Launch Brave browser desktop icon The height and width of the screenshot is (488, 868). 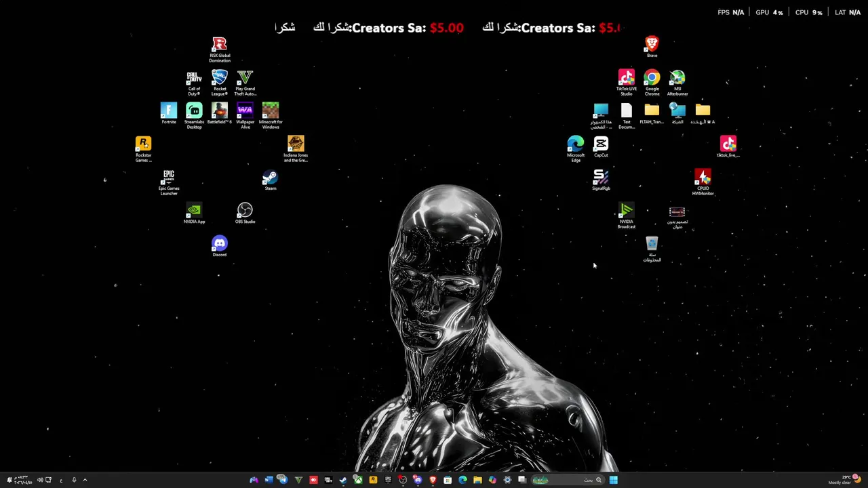point(652,47)
